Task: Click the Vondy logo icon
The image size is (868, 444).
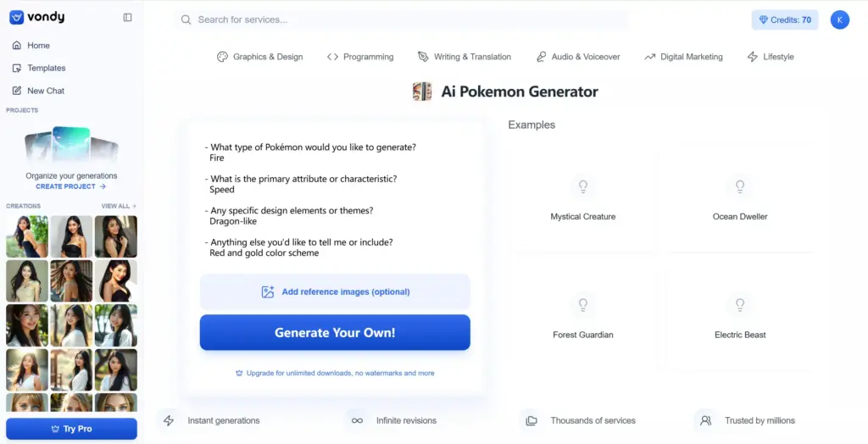Action: pyautogui.click(x=16, y=17)
